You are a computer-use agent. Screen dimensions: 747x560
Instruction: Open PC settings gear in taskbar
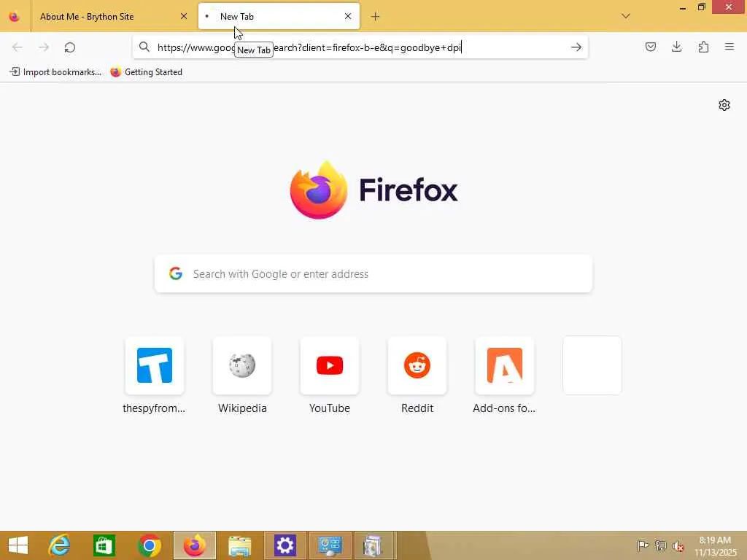pyautogui.click(x=285, y=545)
